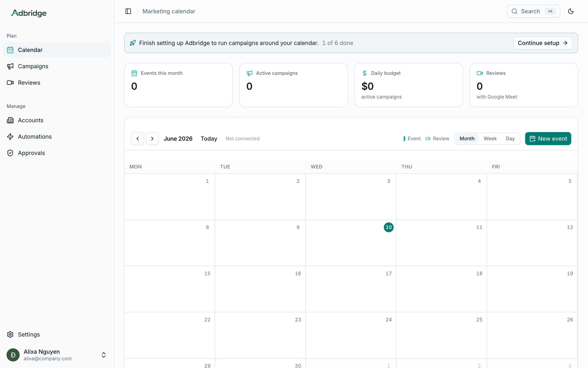588x368 pixels.
Task: Click the Daily budget dollar icon
Action: [365, 73]
